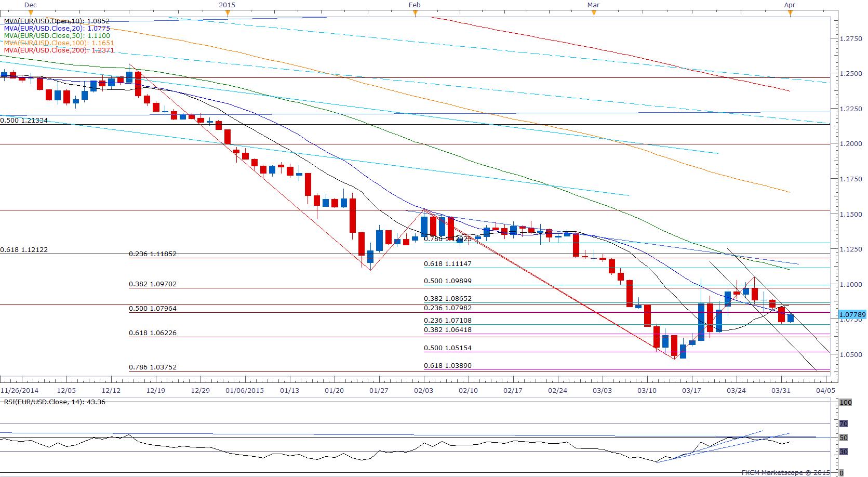This screenshot has width=868, height=477.
Task: Click the orange marker under Apr
Action: [790, 14]
